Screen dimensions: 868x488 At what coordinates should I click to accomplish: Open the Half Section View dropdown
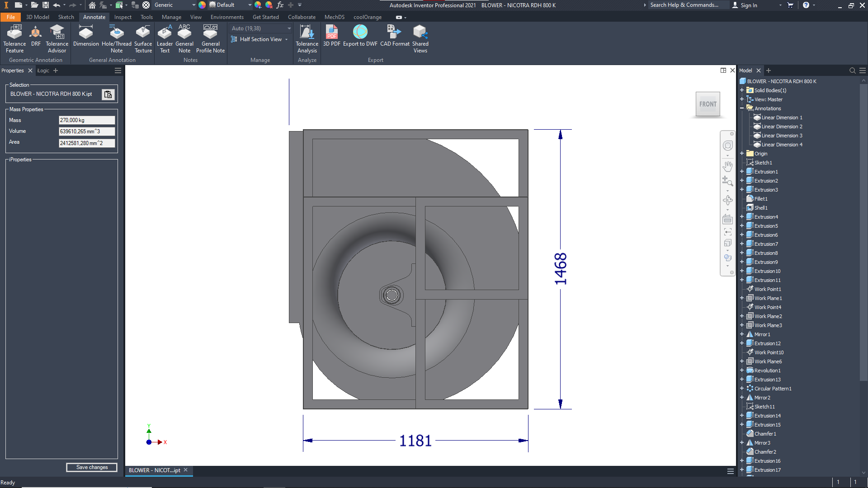pos(287,40)
